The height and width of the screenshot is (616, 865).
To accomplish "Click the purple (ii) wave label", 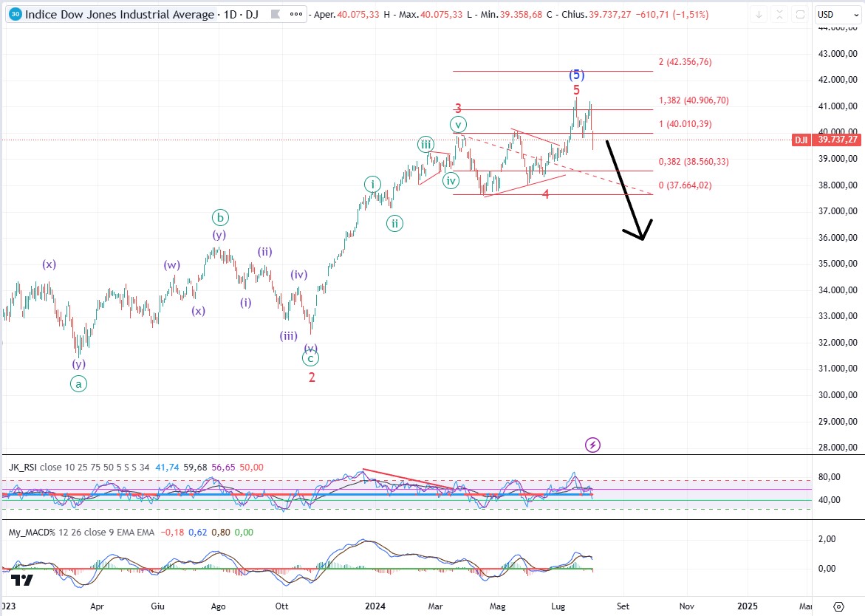I will tap(264, 252).
